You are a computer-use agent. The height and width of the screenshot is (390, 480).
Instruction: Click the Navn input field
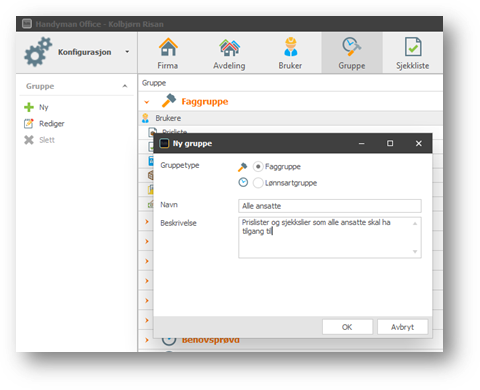(330, 206)
